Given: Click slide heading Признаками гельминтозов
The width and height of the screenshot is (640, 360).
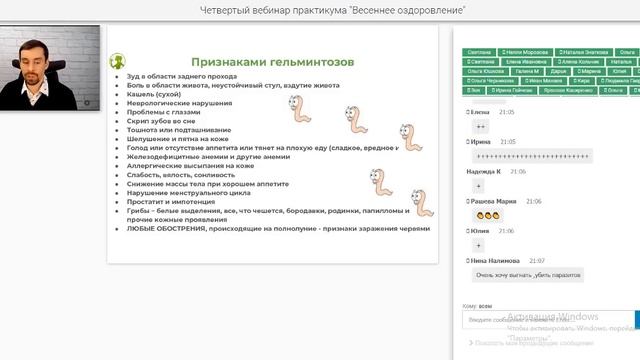Looking at the screenshot, I should (273, 62).
